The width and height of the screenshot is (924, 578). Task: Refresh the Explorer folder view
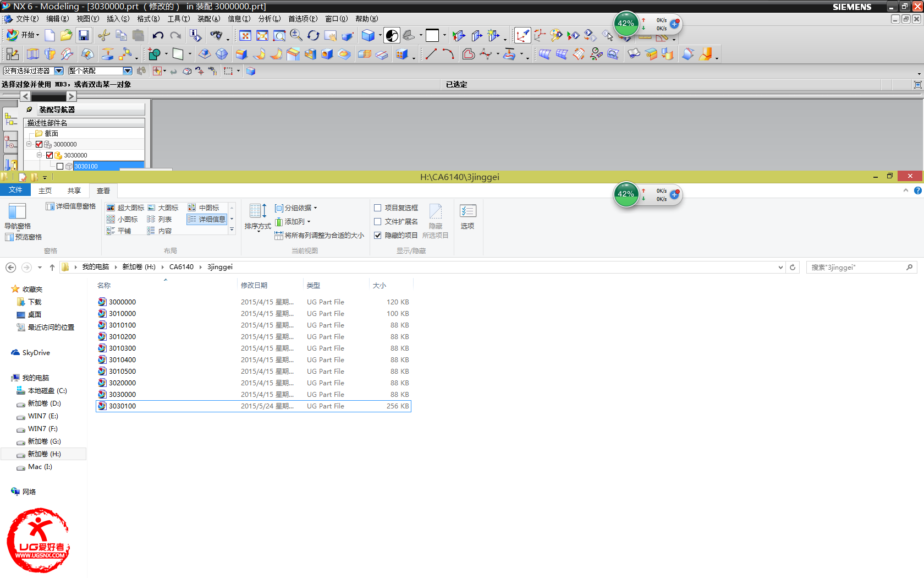[x=793, y=268]
